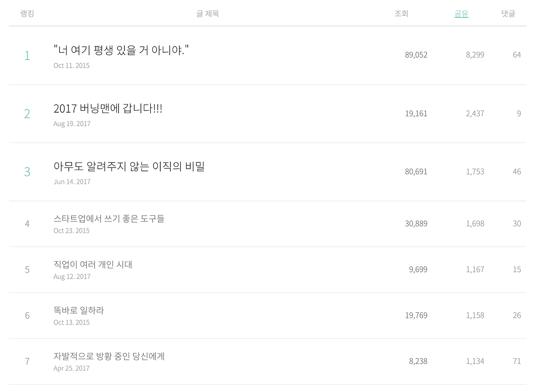Screen dimensions: 540x392
Task: Open the post 직업이 여러 개인 시대
Action: (x=93, y=265)
